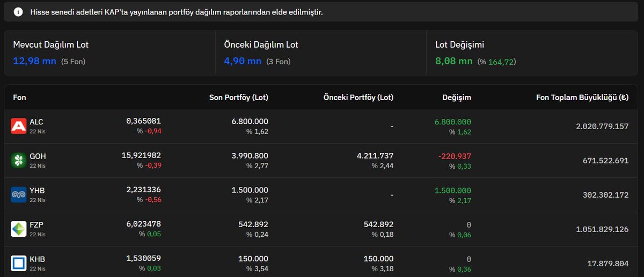Sort by Önceki Portföy (Lot) header

(358, 98)
